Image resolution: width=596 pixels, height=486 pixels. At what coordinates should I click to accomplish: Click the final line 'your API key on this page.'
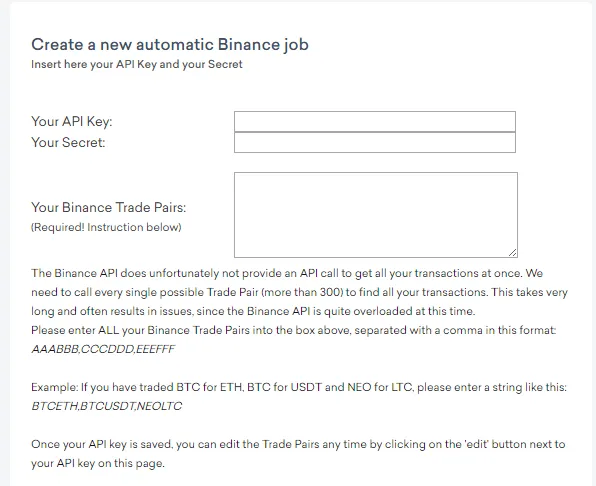click(98, 463)
